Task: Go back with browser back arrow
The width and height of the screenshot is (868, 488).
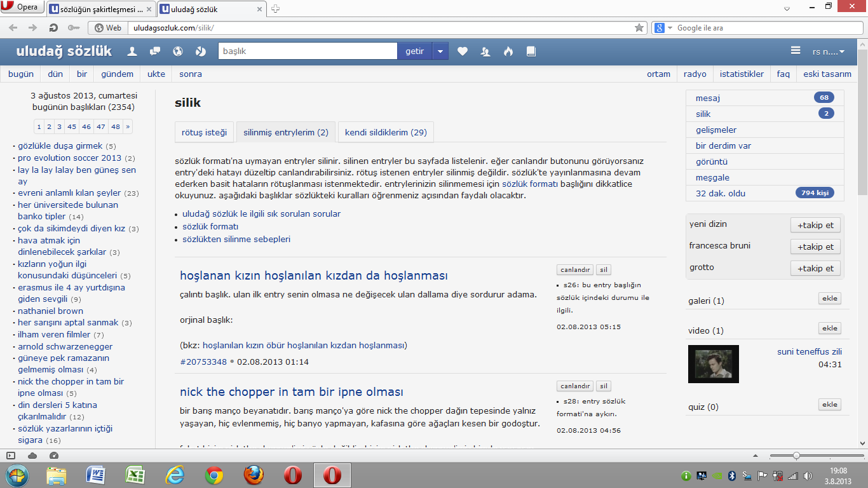Action: pyautogui.click(x=13, y=27)
